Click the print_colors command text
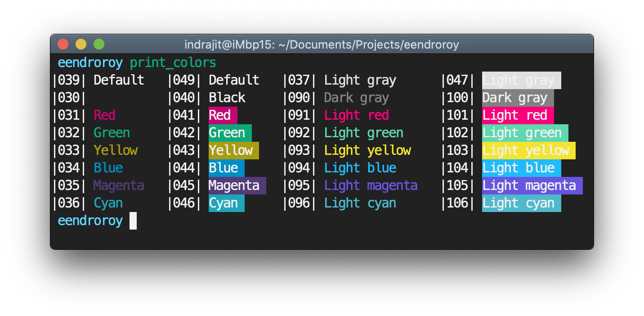Viewport: 644px width, 316px height. 173,63
